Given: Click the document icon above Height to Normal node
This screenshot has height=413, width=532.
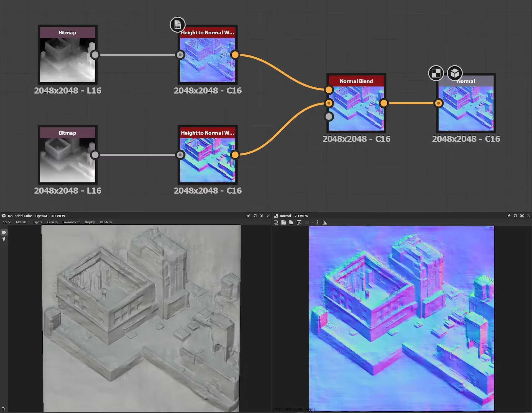Looking at the screenshot, I should click(178, 25).
